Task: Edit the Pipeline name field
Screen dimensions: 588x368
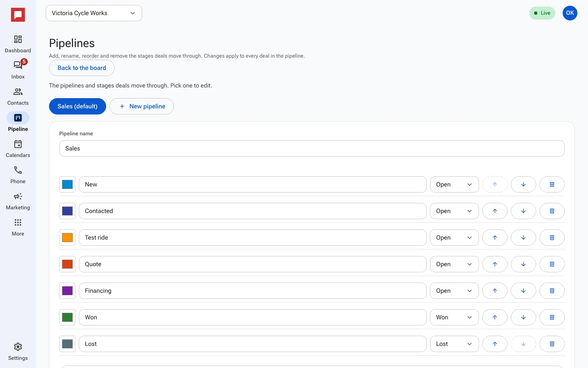Action: (x=312, y=148)
